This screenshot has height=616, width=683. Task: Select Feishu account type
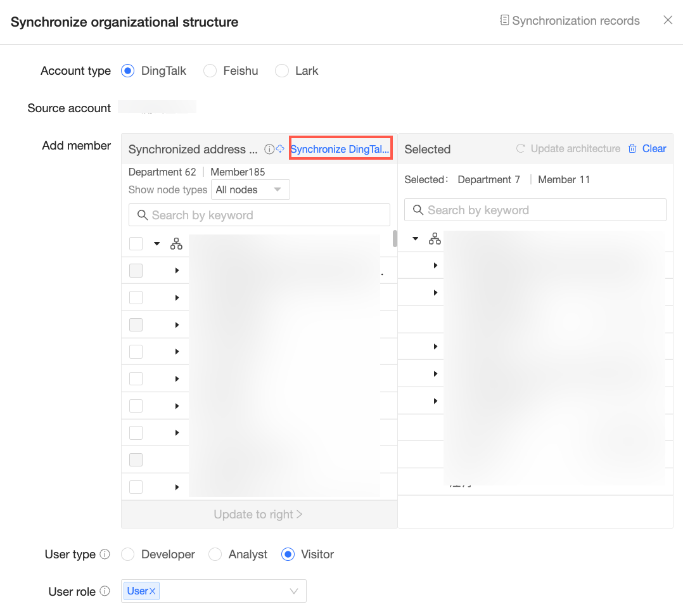click(210, 70)
